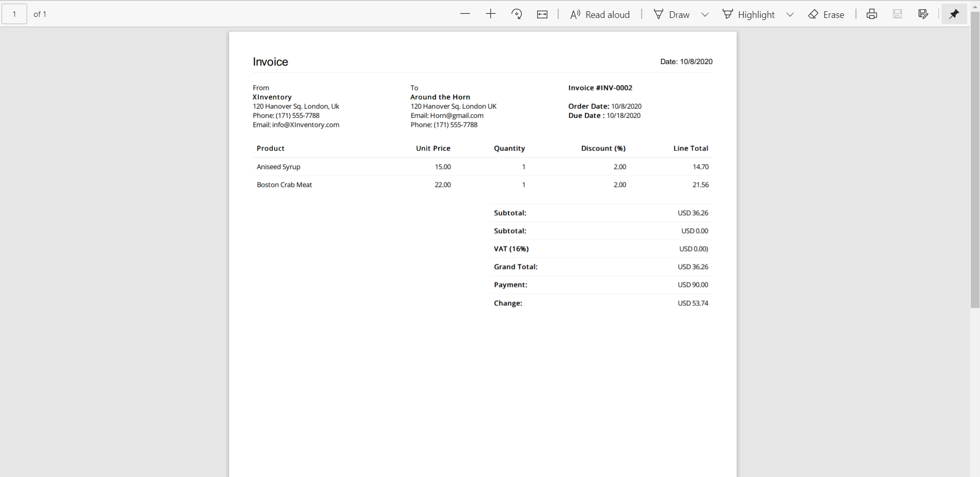
Task: Print the invoice document
Action: click(x=872, y=14)
